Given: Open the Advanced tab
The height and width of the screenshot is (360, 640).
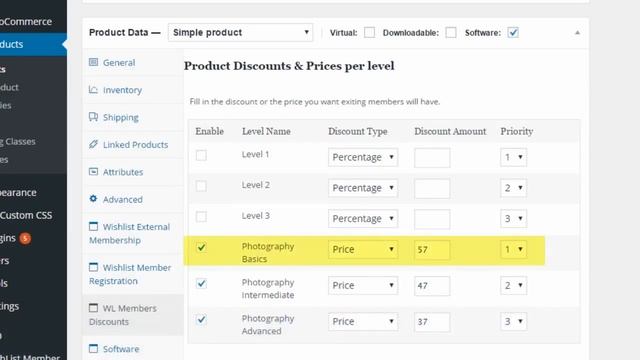Looking at the screenshot, I should (133, 199).
